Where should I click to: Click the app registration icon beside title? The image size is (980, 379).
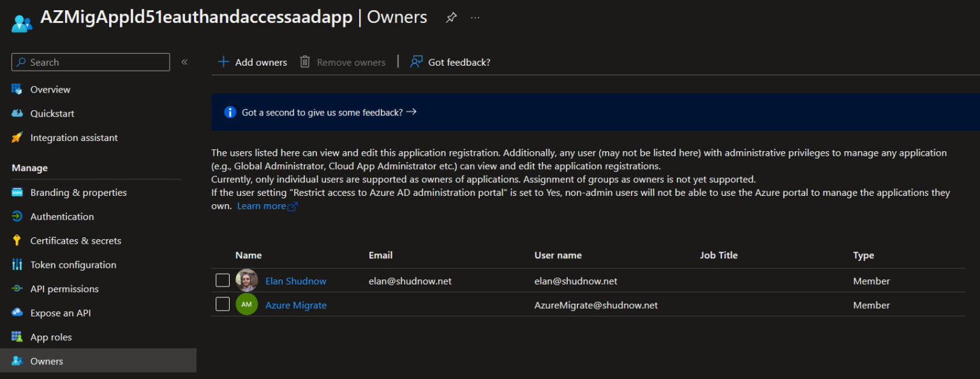pyautogui.click(x=22, y=23)
